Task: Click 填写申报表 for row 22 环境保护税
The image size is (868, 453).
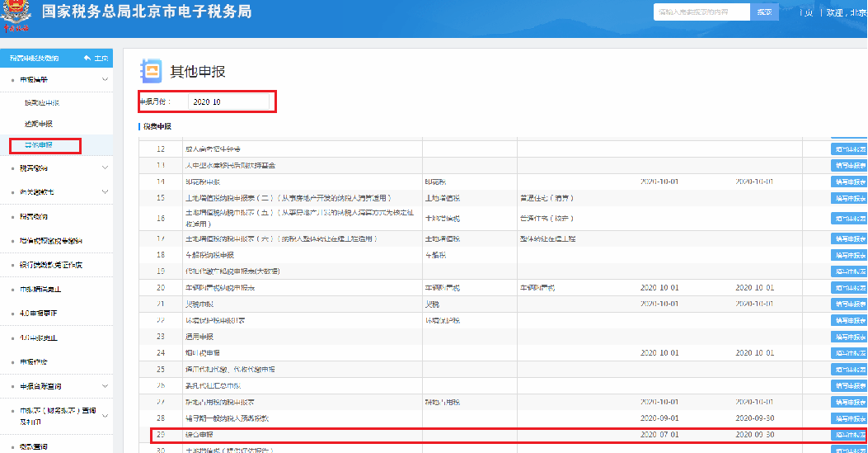Action: [851, 321]
